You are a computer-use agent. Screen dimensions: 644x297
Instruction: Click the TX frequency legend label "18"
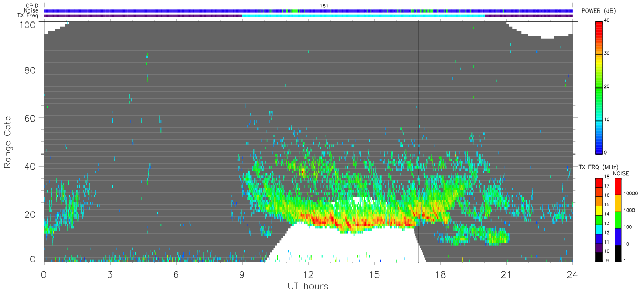pyautogui.click(x=606, y=177)
